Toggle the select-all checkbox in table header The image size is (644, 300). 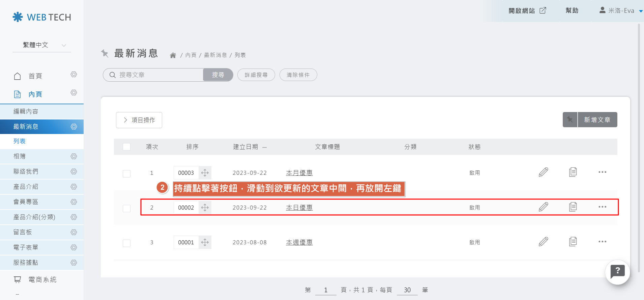127,147
